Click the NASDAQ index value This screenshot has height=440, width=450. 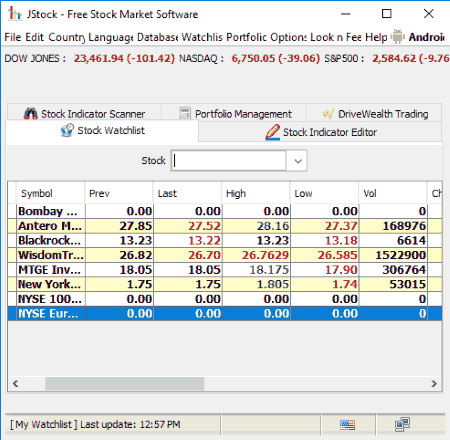pyautogui.click(x=275, y=58)
